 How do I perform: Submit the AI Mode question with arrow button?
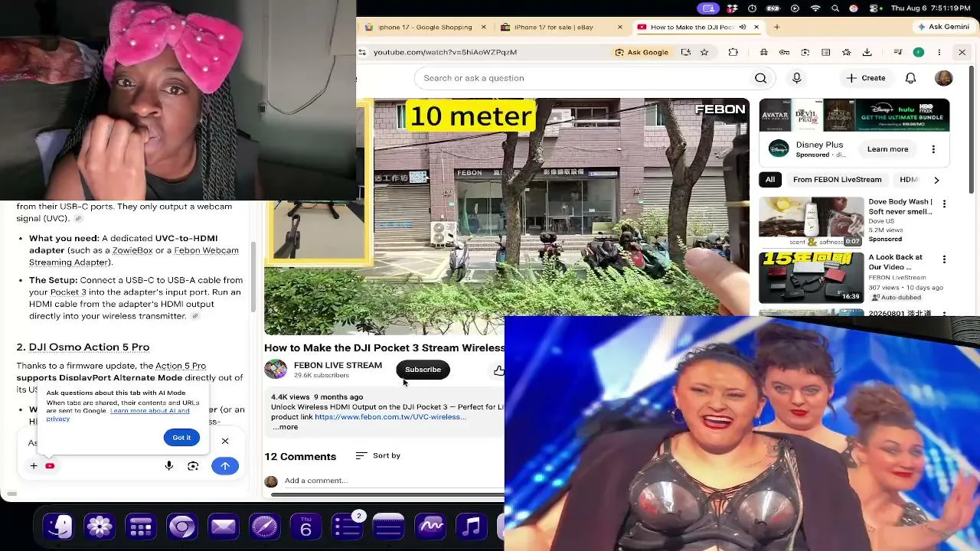click(x=225, y=466)
